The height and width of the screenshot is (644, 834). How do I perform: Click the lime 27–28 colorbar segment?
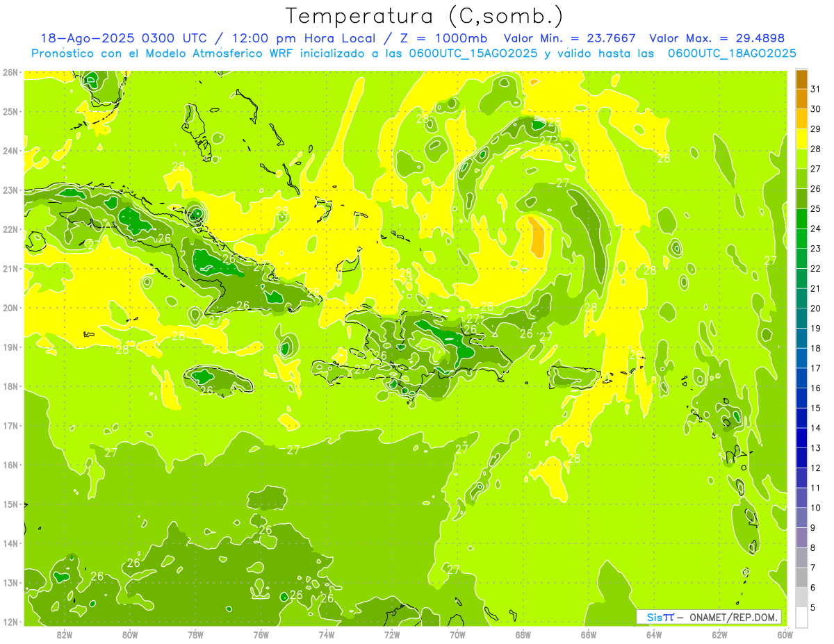click(801, 159)
